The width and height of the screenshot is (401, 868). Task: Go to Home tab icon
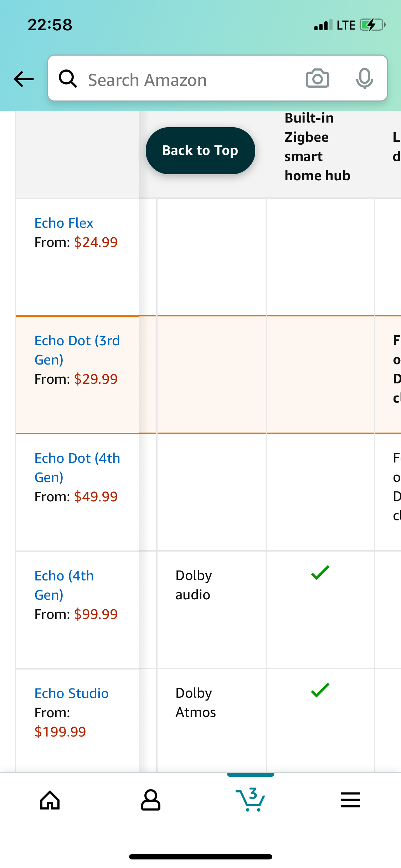pyautogui.click(x=50, y=800)
